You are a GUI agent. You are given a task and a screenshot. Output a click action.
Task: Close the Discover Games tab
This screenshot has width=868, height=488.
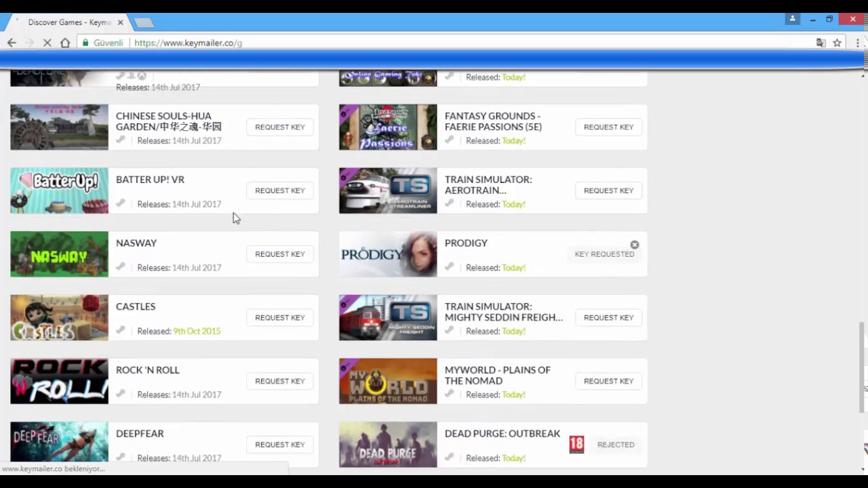[x=121, y=22]
